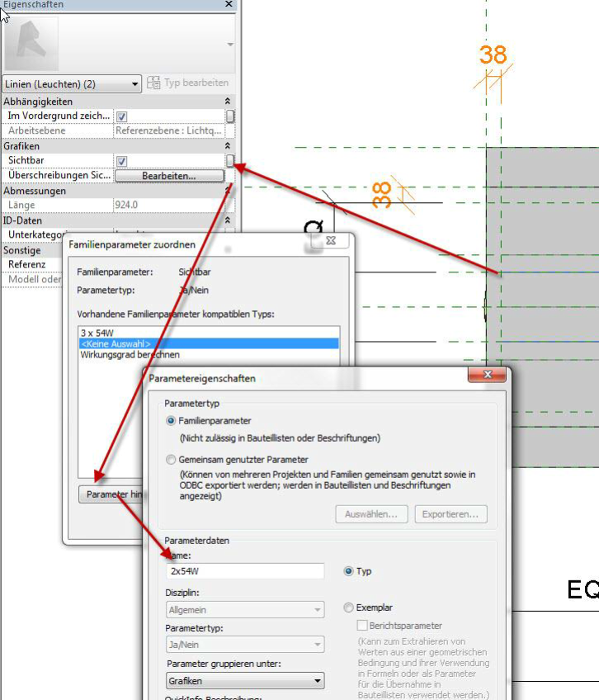The height and width of the screenshot is (700, 599).
Task: Close the Parametereigenschaften dialog
Action: (x=487, y=376)
